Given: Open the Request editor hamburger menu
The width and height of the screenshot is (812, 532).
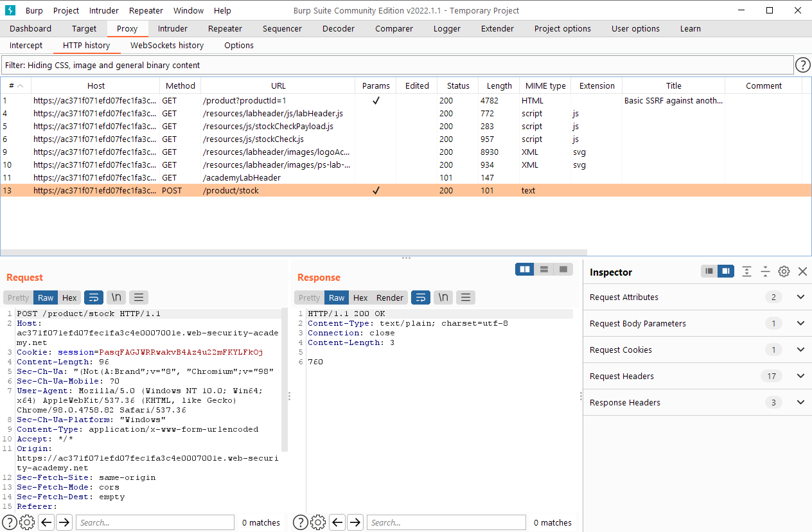Looking at the screenshot, I should [x=139, y=297].
